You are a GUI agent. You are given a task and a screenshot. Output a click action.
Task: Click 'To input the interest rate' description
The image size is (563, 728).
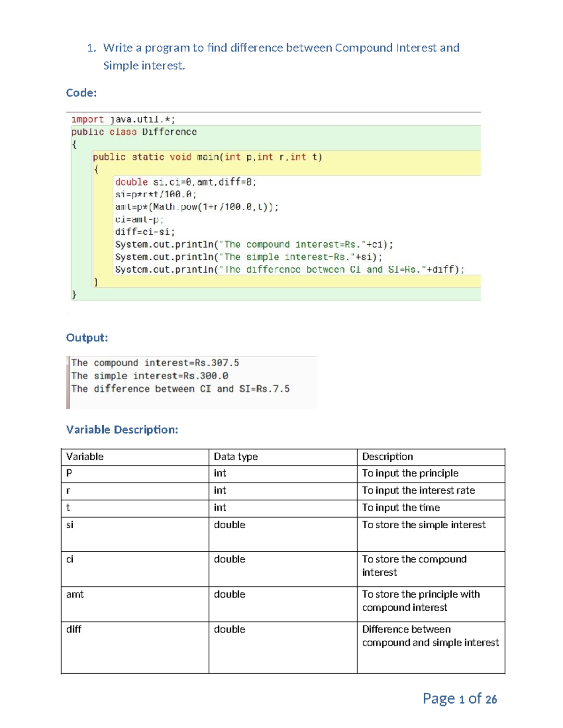[x=418, y=490]
